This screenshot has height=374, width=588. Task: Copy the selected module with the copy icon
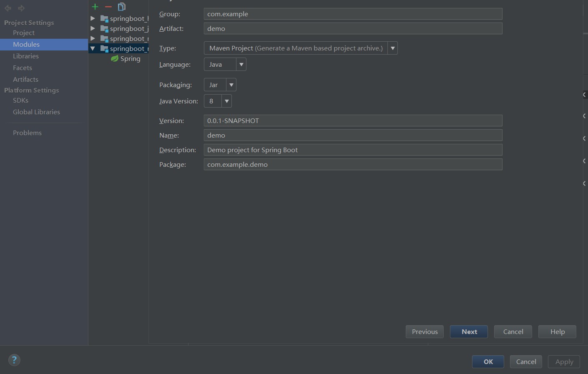click(x=122, y=7)
